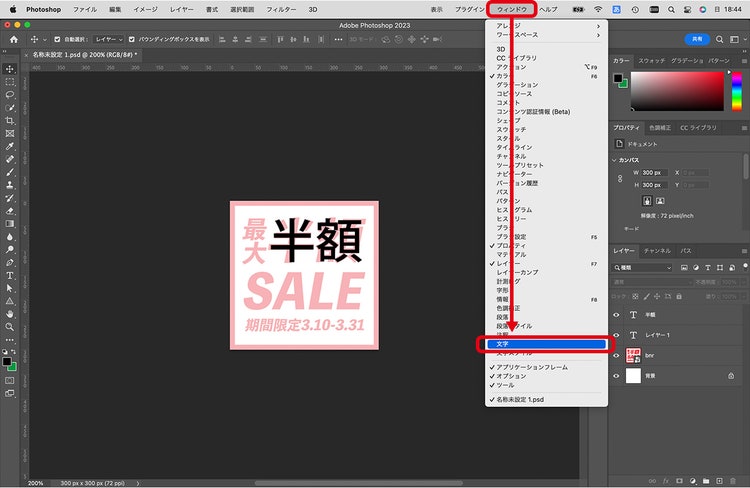Image resolution: width=750 pixels, height=488 pixels.
Task: Select the Gradient tool
Action: 10,223
